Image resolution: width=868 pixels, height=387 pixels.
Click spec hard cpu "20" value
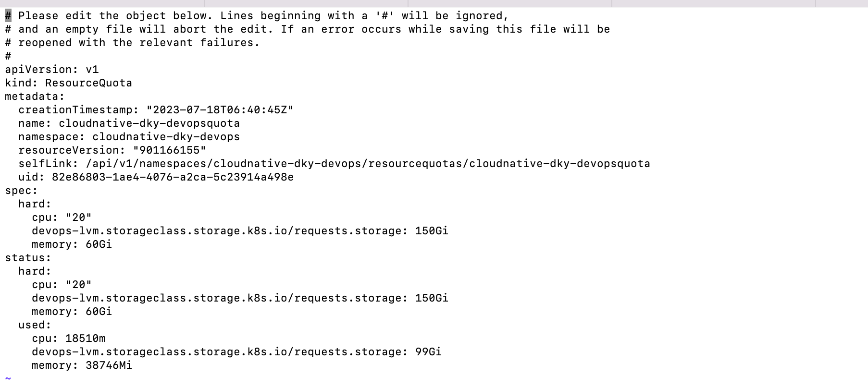point(78,218)
